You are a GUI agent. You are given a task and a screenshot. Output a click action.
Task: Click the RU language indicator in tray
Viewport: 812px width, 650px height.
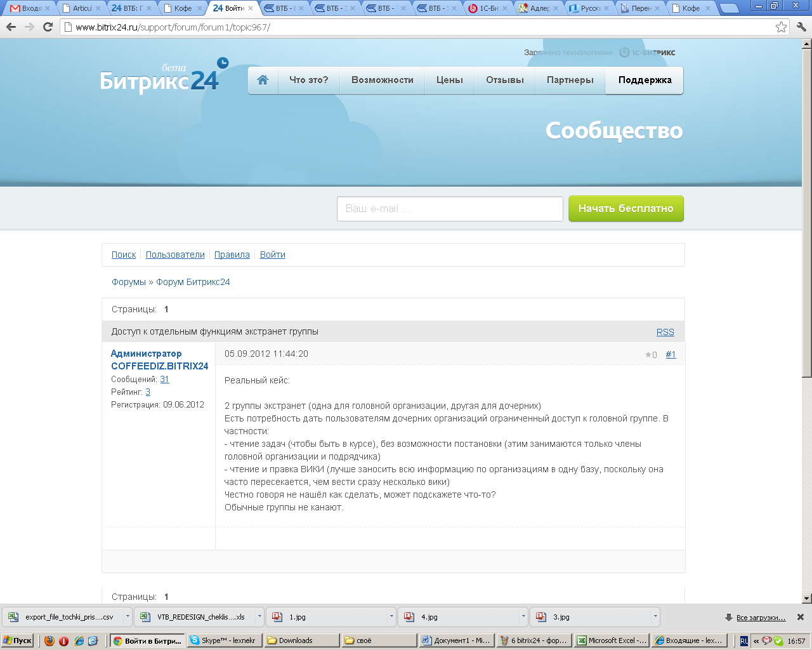click(744, 641)
